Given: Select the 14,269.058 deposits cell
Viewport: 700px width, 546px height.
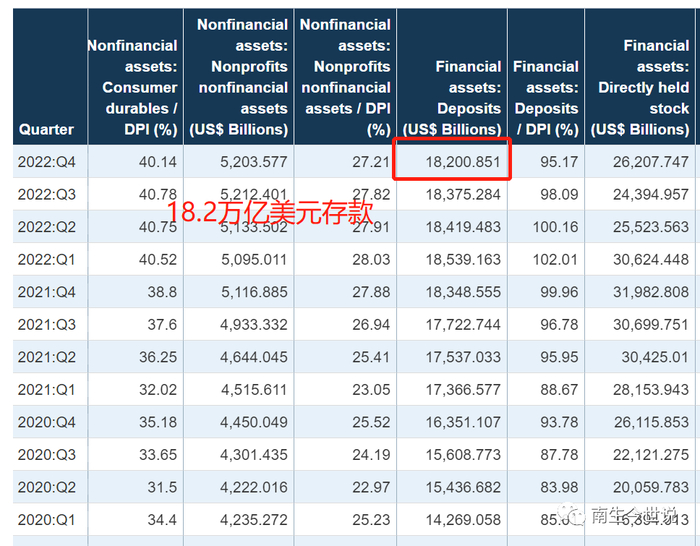Looking at the screenshot, I should pos(462,521).
